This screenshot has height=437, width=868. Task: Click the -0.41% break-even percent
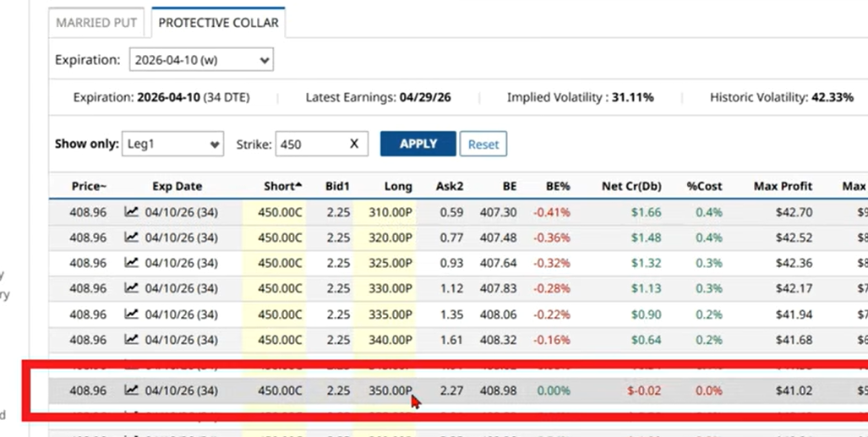pyautogui.click(x=552, y=212)
